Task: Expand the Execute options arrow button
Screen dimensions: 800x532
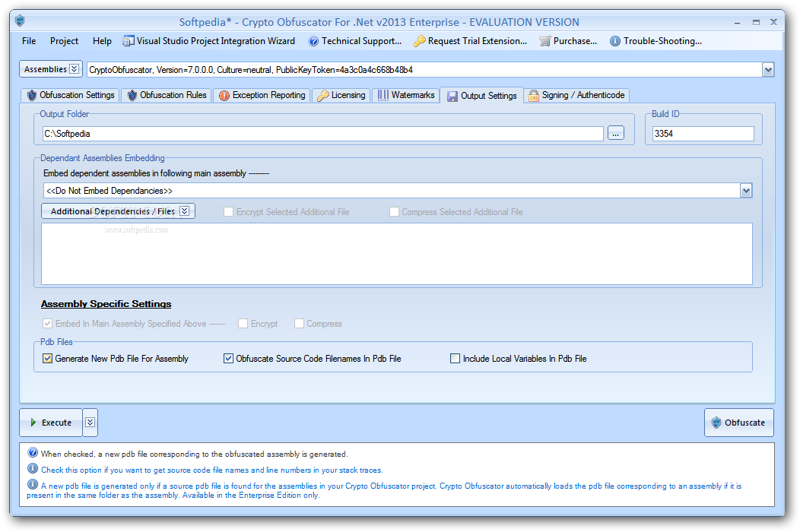Action: coord(90,423)
